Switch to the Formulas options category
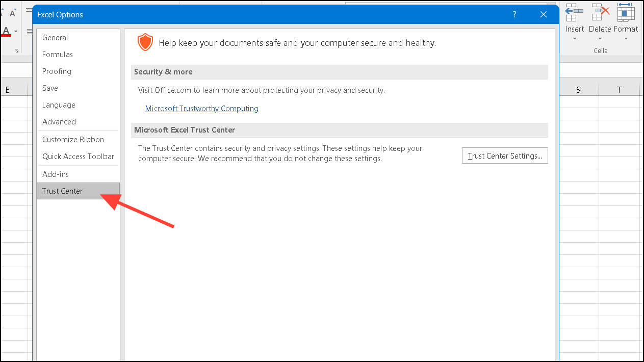Viewport: 644px width, 362px height. tap(58, 55)
